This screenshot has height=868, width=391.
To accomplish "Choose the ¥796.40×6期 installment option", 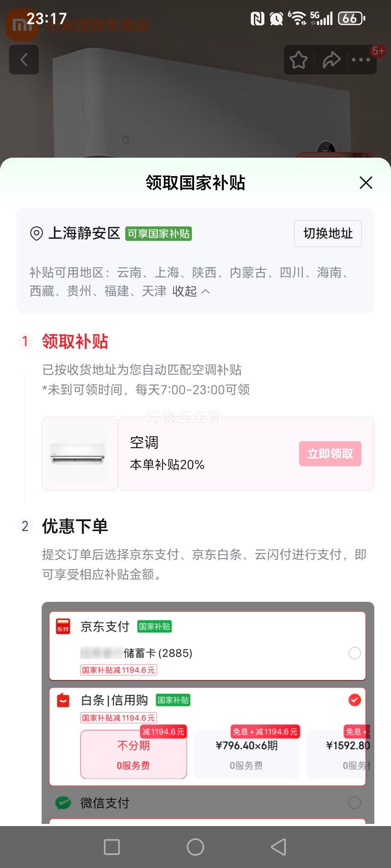I will click(x=247, y=754).
